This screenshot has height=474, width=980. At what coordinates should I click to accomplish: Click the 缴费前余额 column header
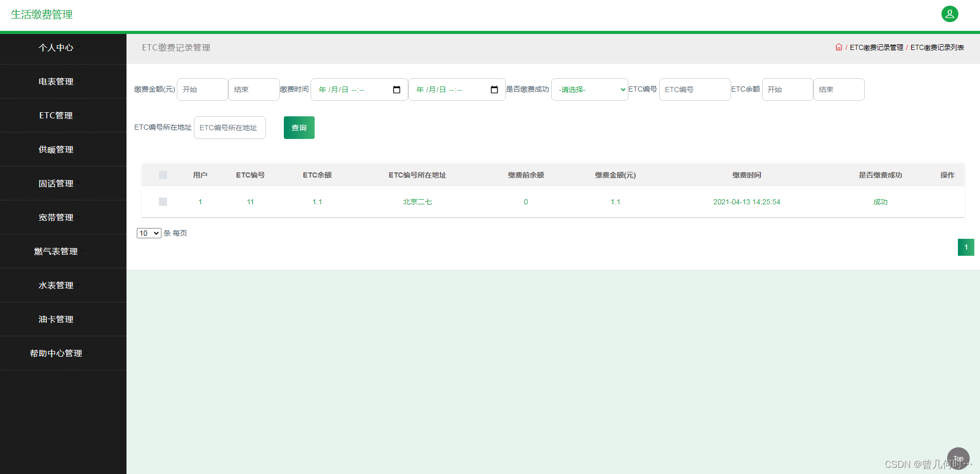tap(526, 175)
